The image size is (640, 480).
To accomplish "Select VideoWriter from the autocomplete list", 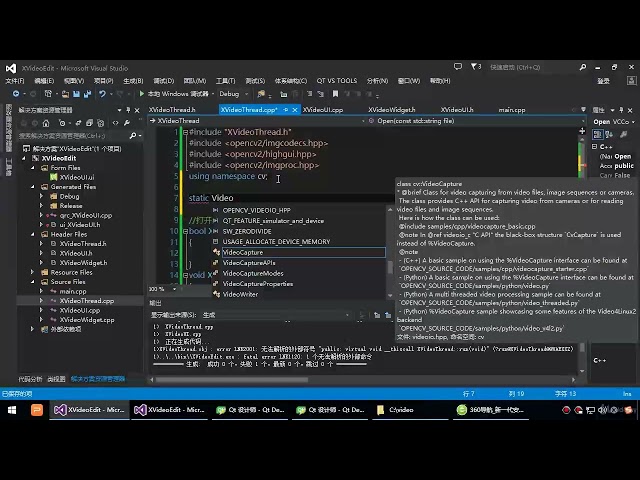I will tap(240, 294).
